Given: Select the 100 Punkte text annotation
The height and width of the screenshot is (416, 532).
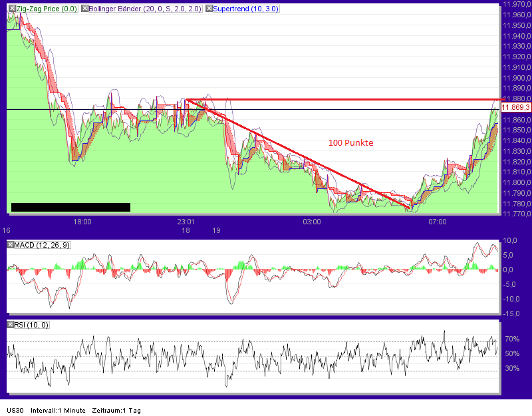Looking at the screenshot, I should (x=350, y=142).
